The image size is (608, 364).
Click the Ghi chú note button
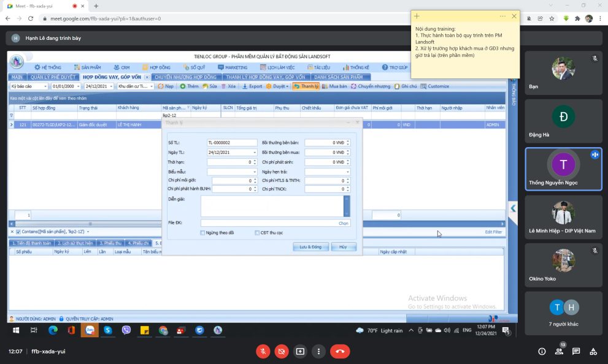(x=406, y=86)
